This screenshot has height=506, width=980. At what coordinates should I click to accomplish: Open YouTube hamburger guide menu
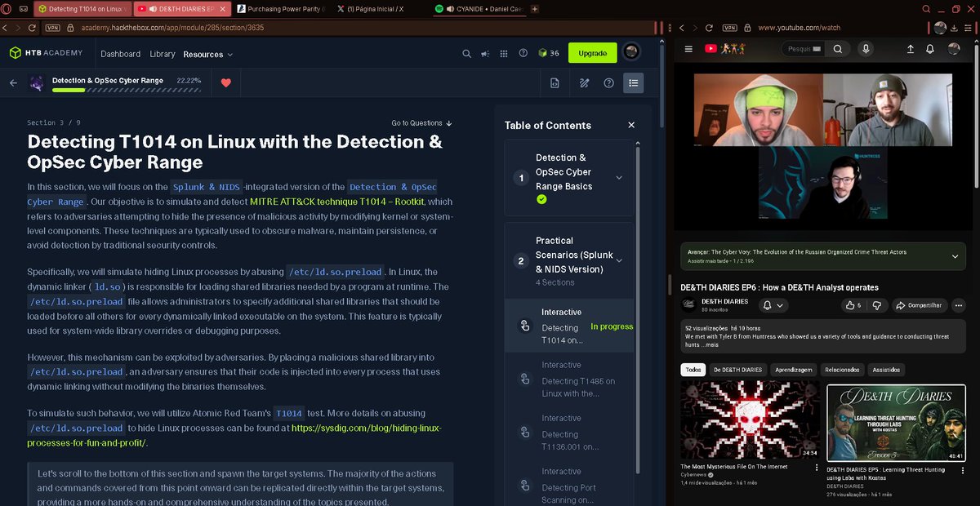tap(688, 49)
